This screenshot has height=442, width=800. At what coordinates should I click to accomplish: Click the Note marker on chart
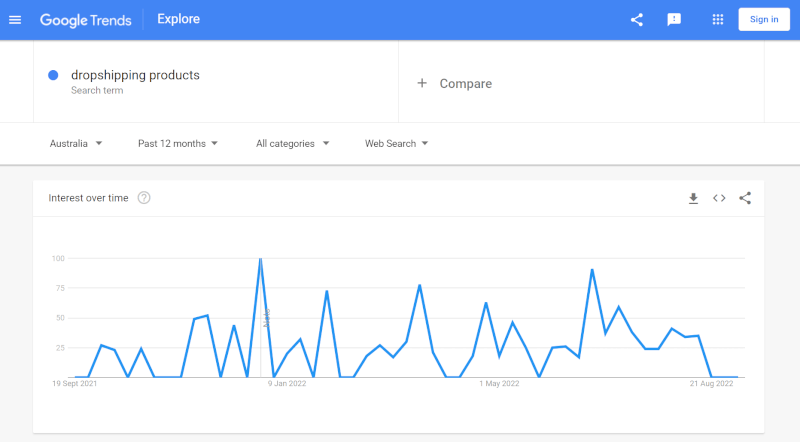tap(267, 318)
